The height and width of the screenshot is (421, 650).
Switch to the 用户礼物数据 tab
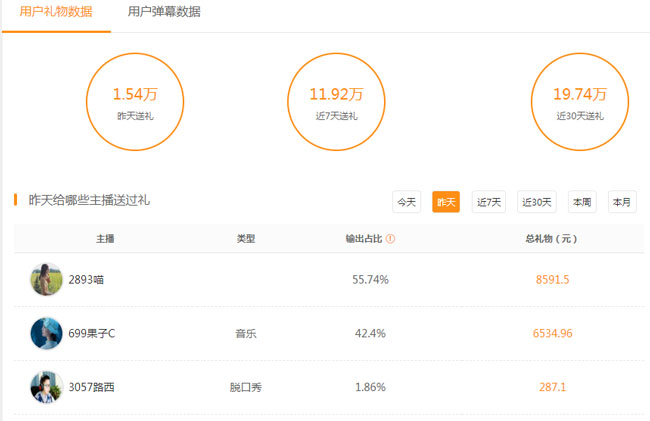(56, 12)
